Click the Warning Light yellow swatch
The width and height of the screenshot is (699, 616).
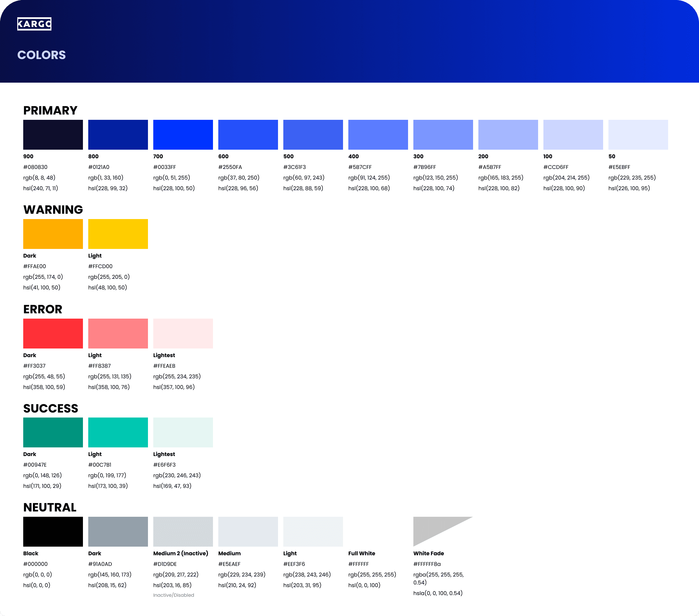118,234
